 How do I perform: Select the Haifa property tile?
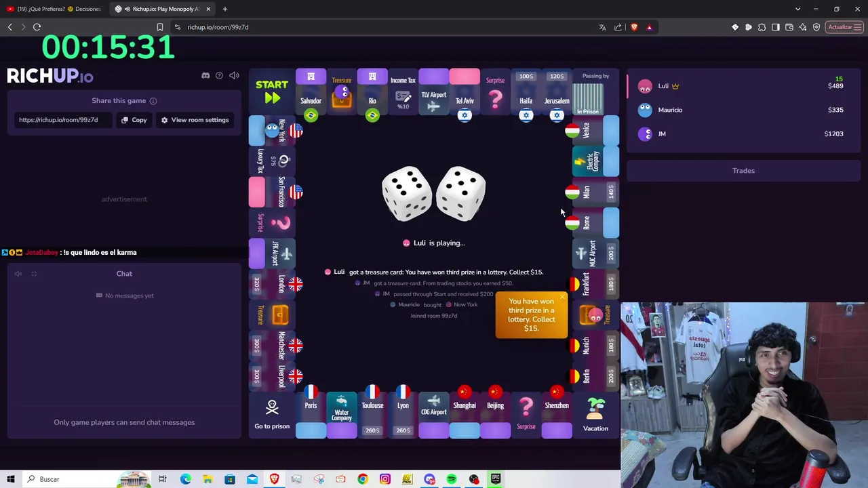coord(526,92)
